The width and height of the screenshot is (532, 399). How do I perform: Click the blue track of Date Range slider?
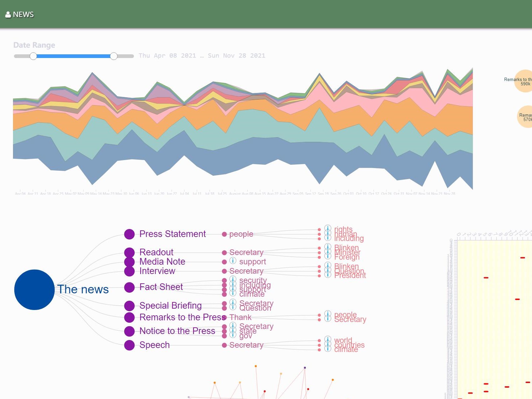[73, 56]
